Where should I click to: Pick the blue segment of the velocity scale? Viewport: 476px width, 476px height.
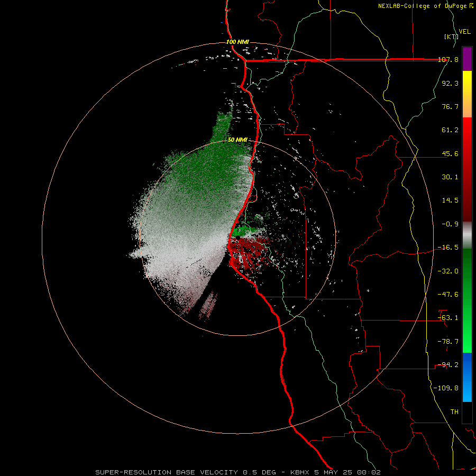tap(467, 377)
